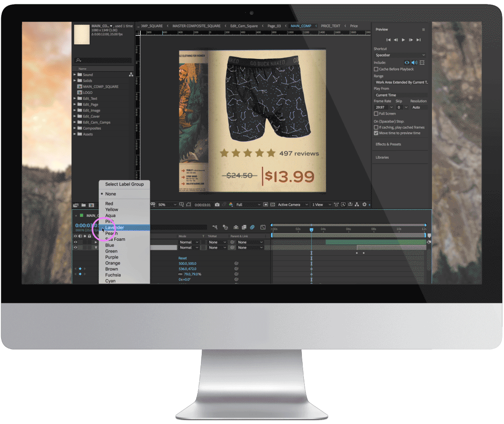Expand the Sound folder in Project panel

point(74,75)
